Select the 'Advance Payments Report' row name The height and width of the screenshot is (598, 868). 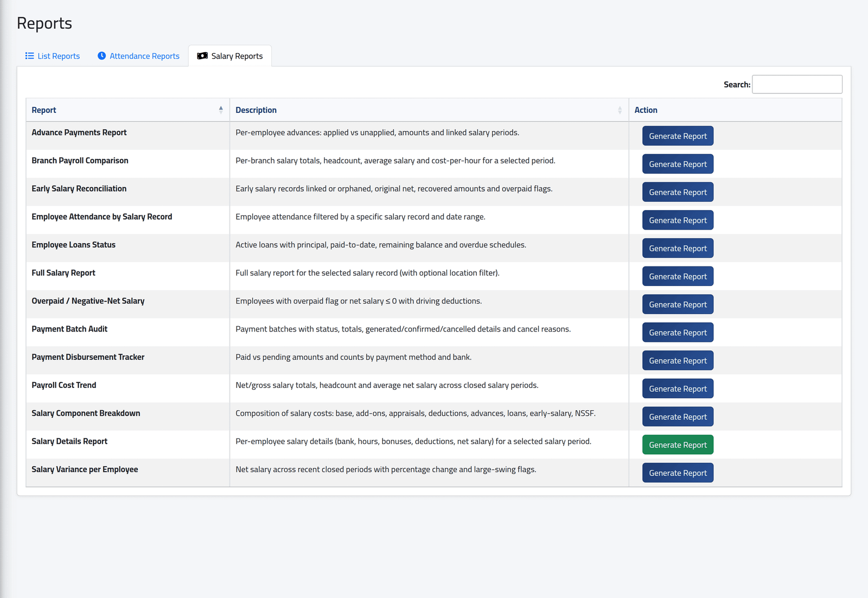tap(79, 132)
